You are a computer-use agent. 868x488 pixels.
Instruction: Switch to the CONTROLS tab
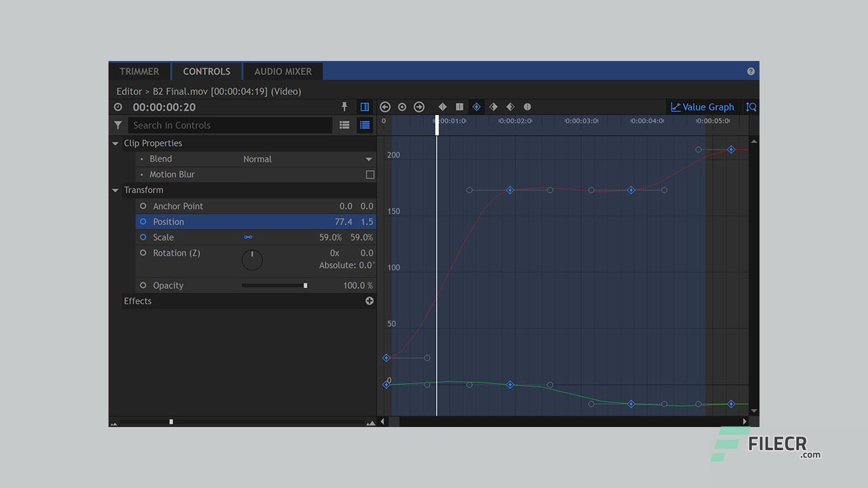coord(206,71)
